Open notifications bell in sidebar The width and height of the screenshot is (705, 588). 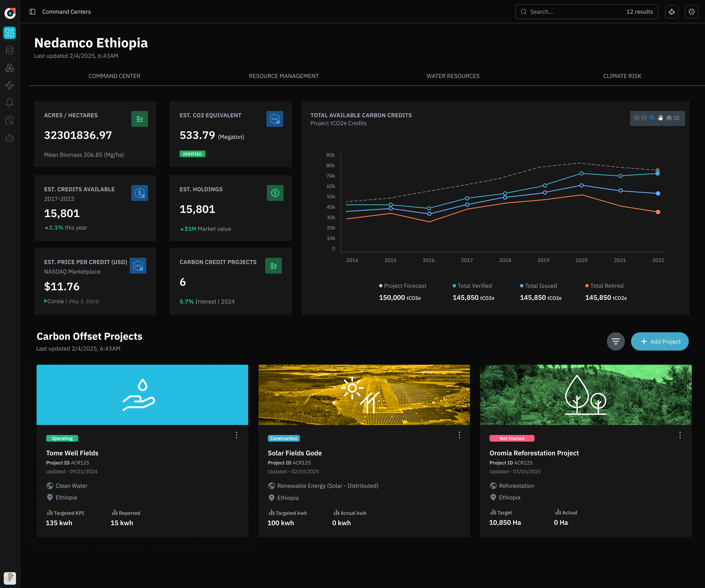[10, 103]
